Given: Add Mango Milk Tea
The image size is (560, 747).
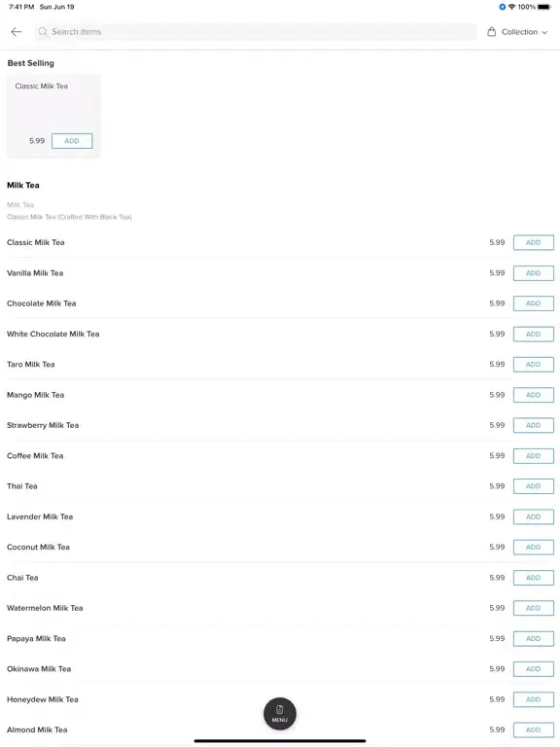Looking at the screenshot, I should [534, 395].
